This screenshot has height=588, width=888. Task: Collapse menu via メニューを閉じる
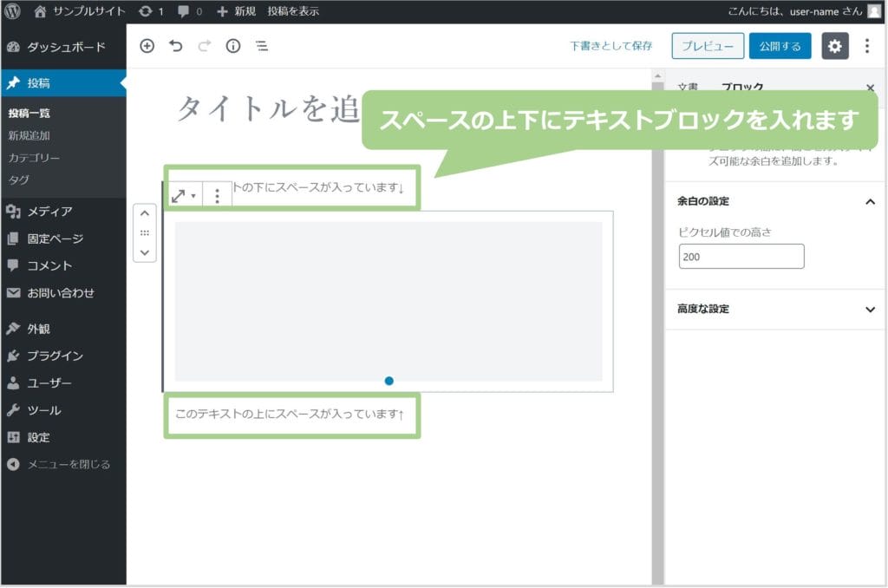(x=68, y=464)
